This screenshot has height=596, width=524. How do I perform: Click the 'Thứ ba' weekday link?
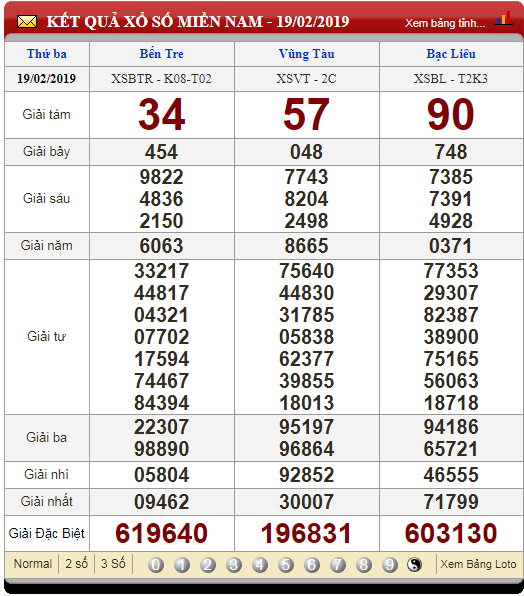coord(47,54)
